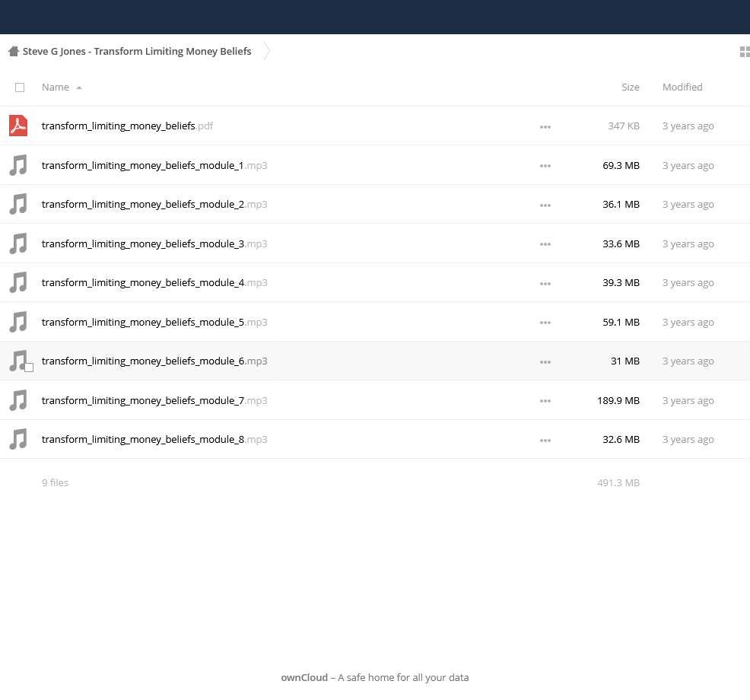Open more actions for module_8.mp3
This screenshot has height=700, width=750.
click(545, 441)
